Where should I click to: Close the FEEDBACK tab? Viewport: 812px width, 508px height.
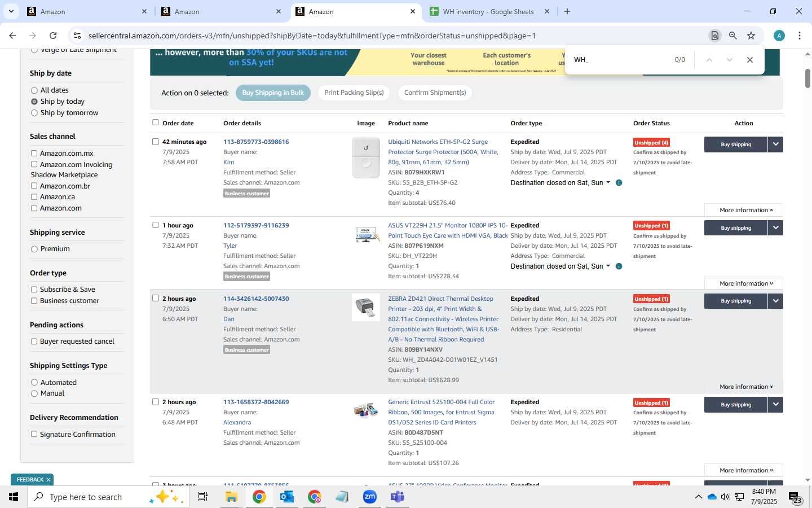coord(48,480)
